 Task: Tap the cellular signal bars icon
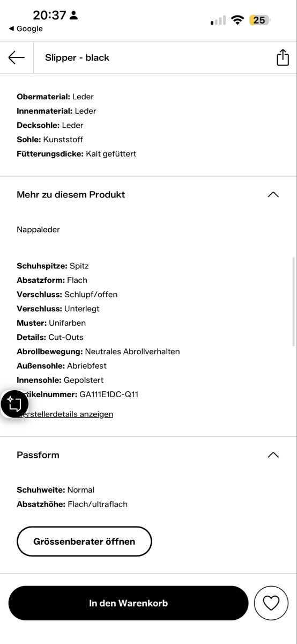(x=218, y=20)
